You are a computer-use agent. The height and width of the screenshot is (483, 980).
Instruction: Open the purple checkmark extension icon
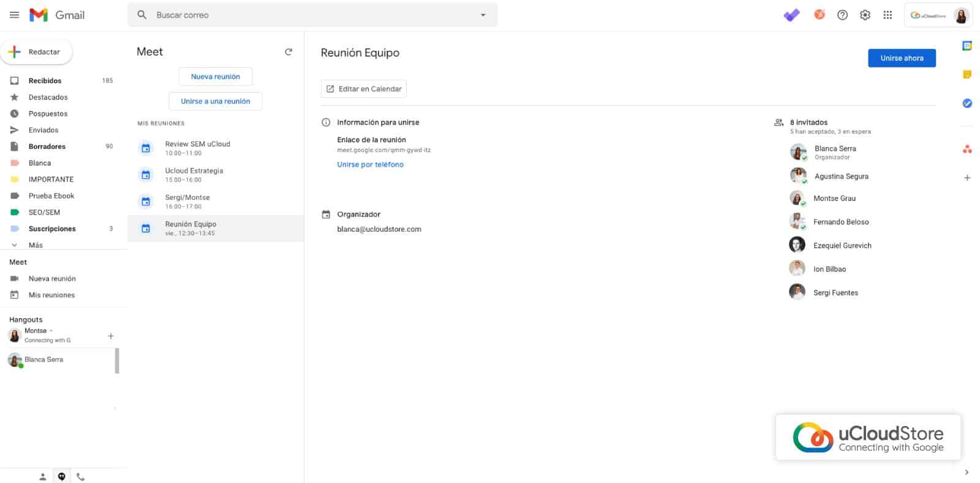(x=791, y=15)
